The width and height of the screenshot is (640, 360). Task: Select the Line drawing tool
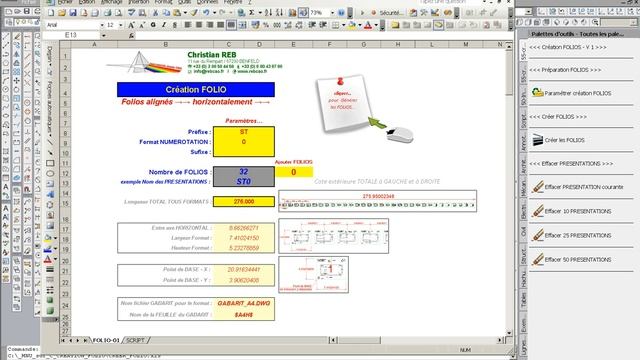pyautogui.click(x=50, y=142)
